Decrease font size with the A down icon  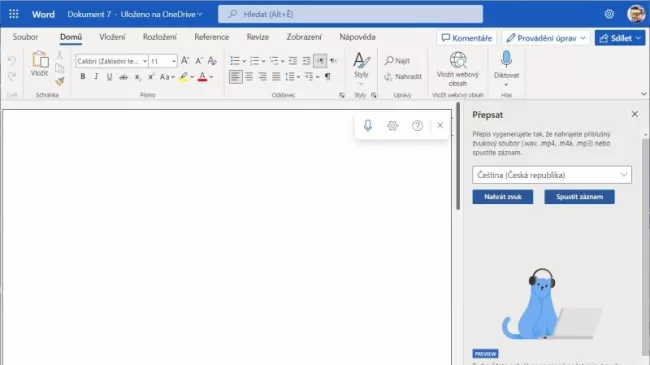199,61
